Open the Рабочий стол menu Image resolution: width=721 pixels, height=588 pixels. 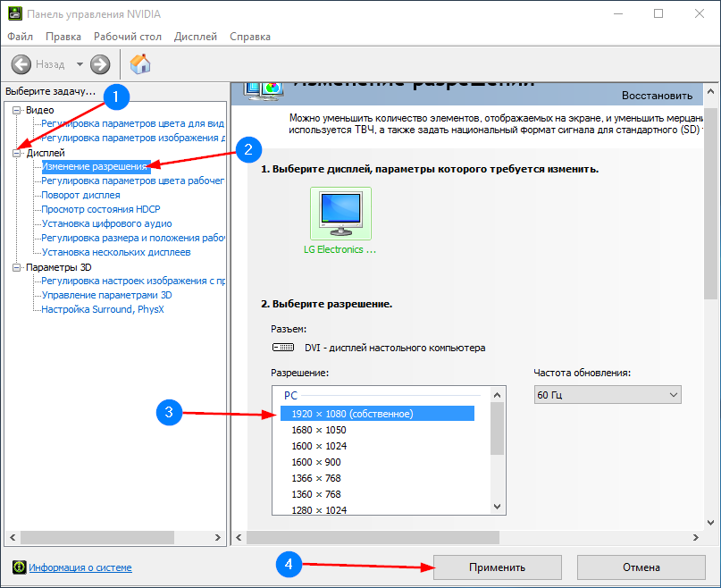128,37
